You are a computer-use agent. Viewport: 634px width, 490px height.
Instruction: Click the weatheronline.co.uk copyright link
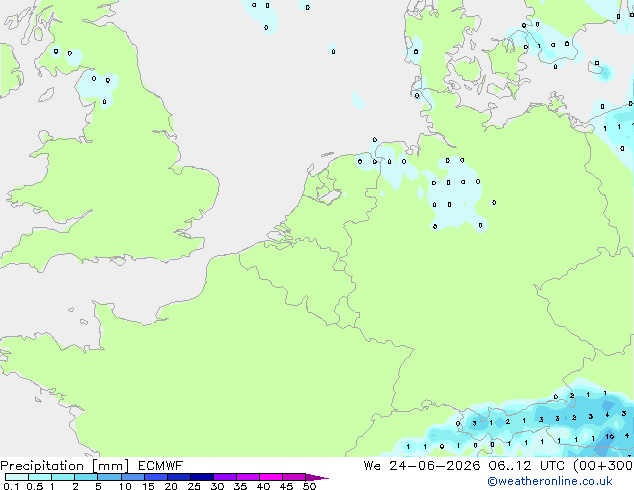pos(550,481)
